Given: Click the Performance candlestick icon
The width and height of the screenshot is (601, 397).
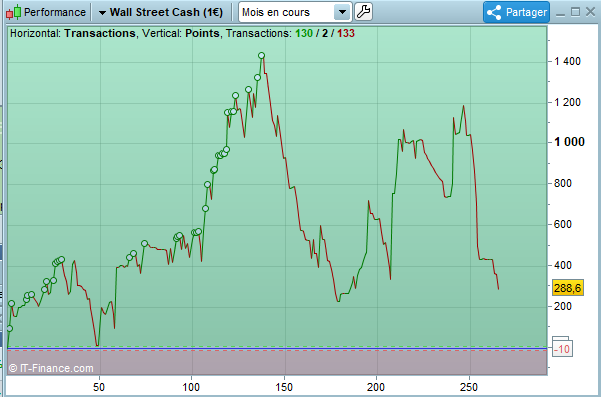Looking at the screenshot, I should tap(13, 12).
